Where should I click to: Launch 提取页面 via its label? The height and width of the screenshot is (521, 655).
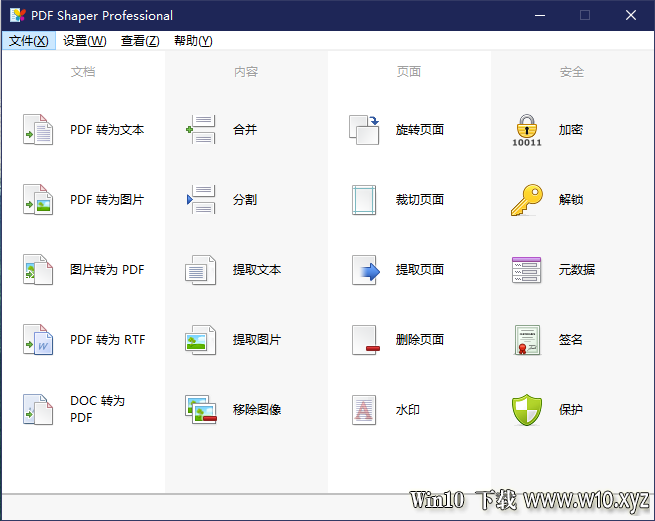point(420,269)
